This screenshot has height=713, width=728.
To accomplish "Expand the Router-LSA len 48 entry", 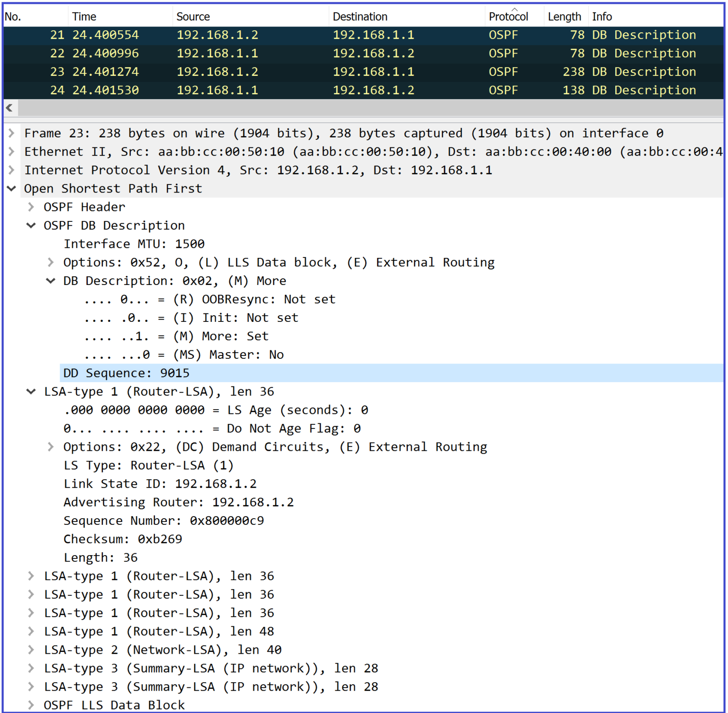I will [x=31, y=631].
